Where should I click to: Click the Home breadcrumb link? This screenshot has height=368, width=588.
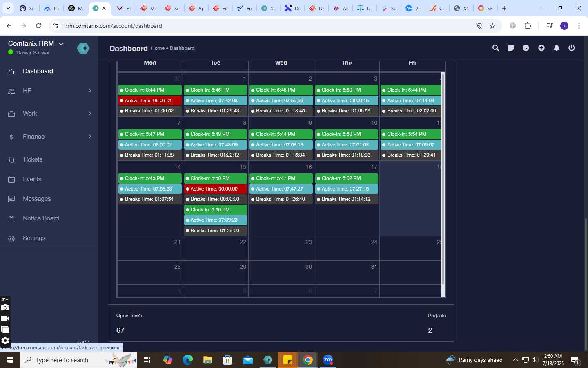[158, 48]
